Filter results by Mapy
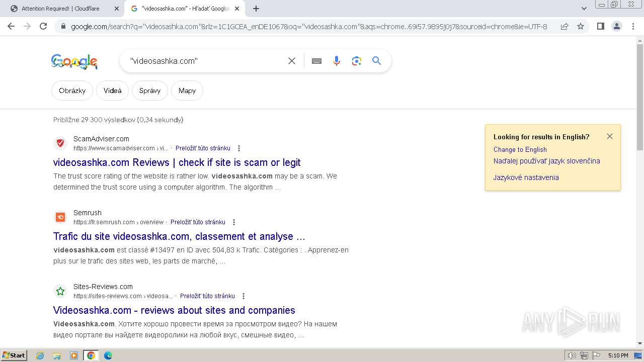Screen dimensions: 644x362 click(x=187, y=90)
